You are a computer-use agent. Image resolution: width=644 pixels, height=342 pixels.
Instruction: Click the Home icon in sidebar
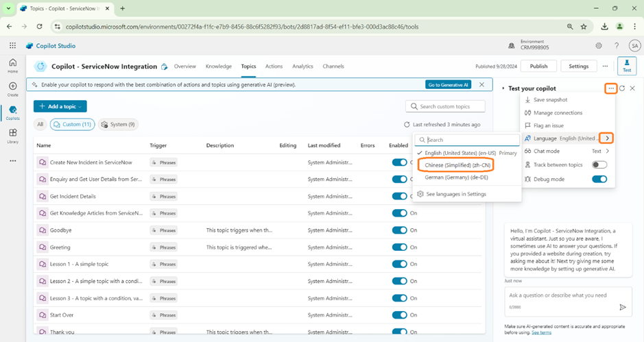coord(12,64)
